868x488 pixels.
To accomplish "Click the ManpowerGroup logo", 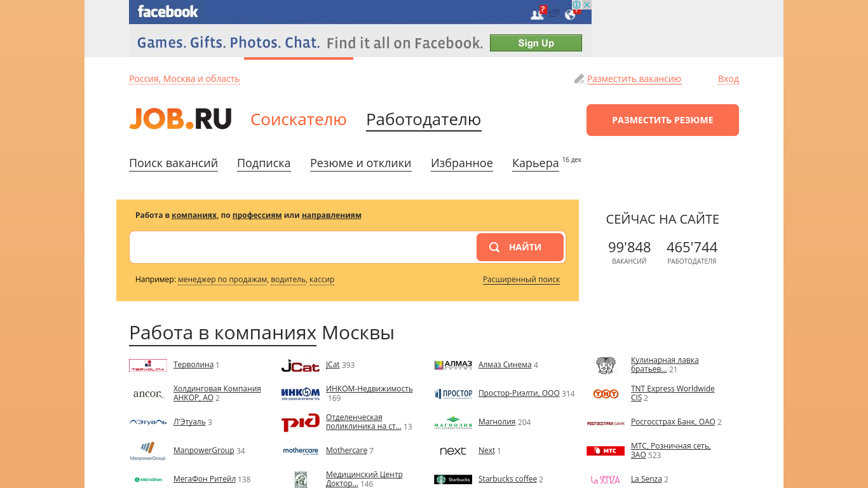I will [x=147, y=451].
